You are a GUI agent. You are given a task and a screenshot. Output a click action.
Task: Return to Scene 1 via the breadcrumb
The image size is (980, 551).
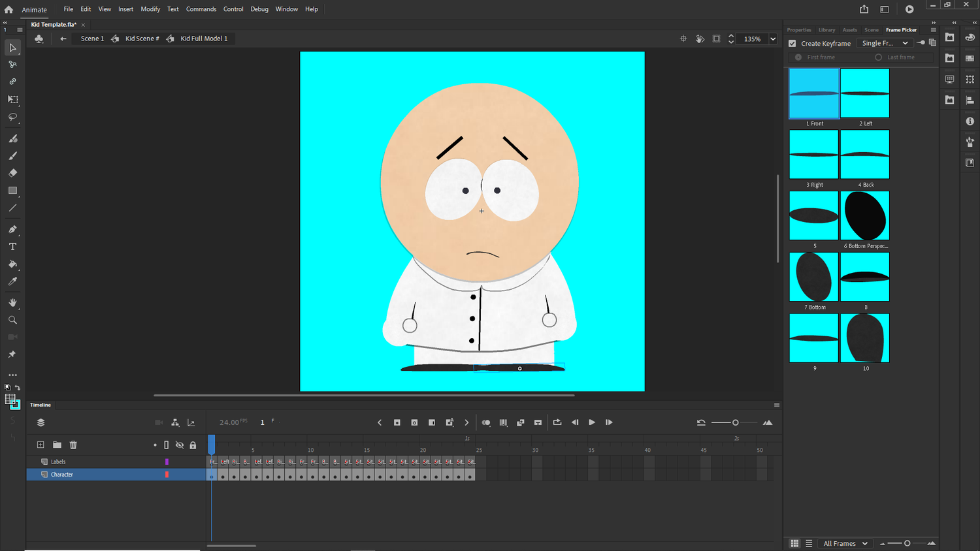pyautogui.click(x=91, y=39)
